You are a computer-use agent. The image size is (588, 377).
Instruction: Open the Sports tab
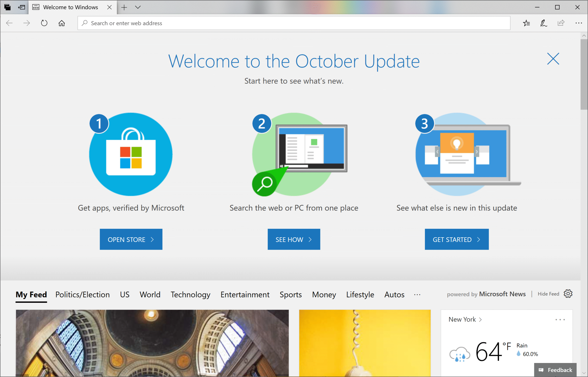coord(291,295)
